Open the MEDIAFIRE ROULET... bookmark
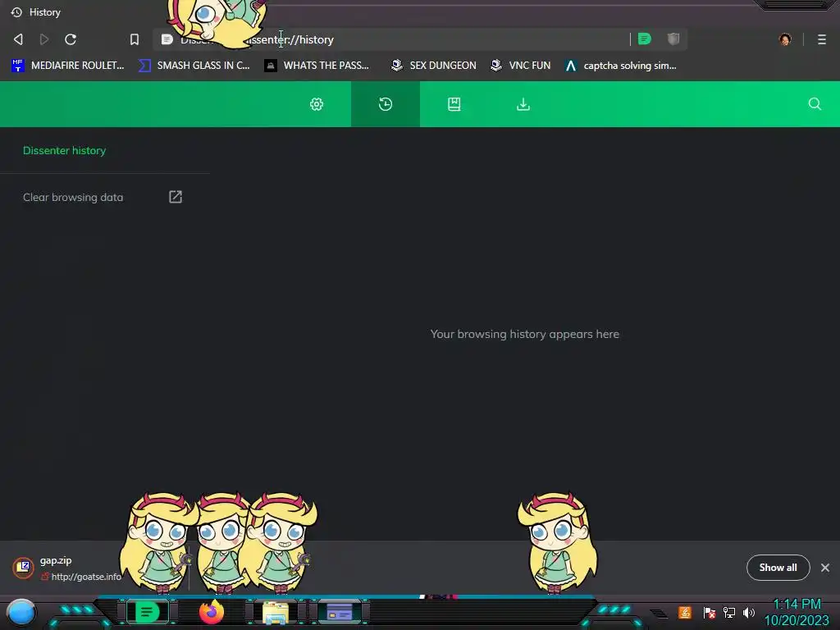 (x=68, y=66)
